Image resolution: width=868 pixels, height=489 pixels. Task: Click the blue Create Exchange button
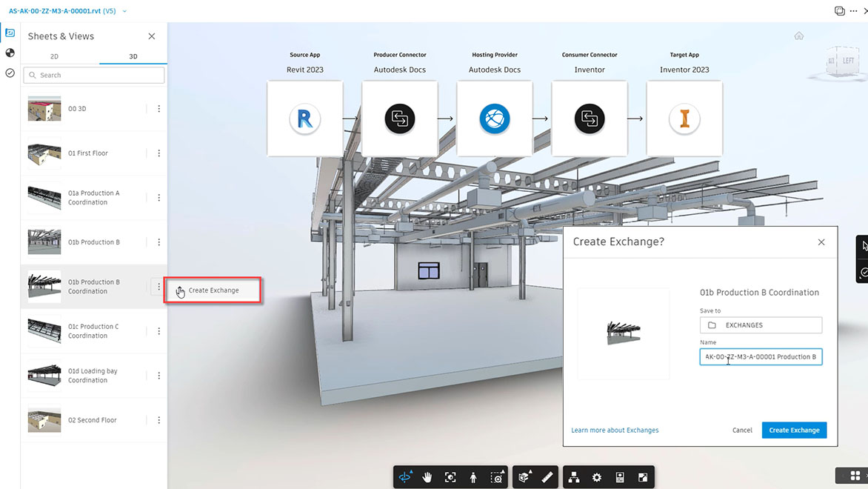794,430
